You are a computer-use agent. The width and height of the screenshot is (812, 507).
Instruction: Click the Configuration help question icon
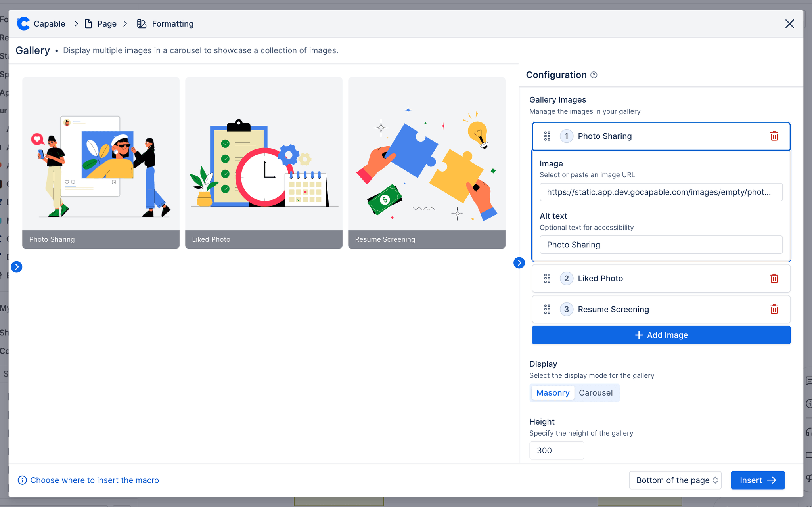[x=594, y=75]
